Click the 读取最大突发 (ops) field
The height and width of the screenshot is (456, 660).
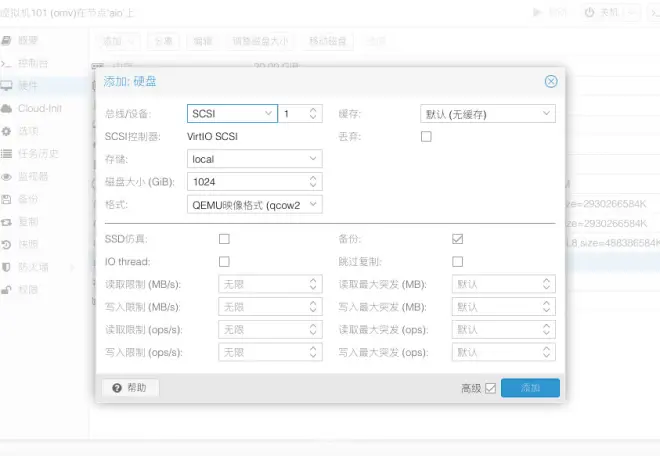click(x=504, y=330)
